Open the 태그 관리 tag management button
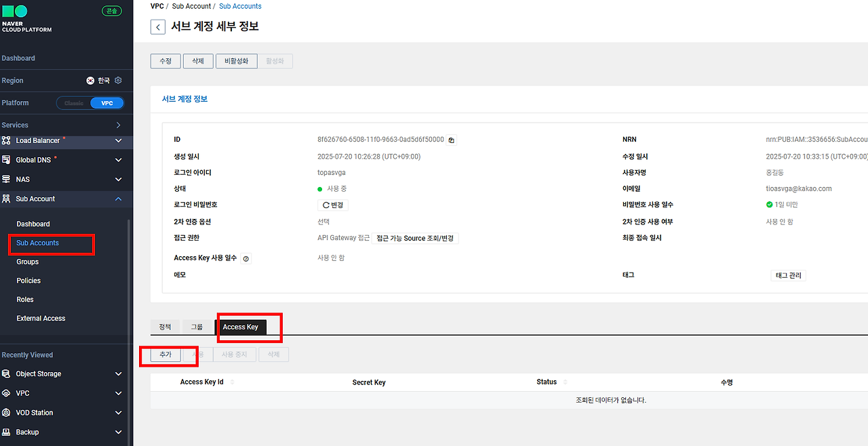The height and width of the screenshot is (446, 868). (789, 275)
